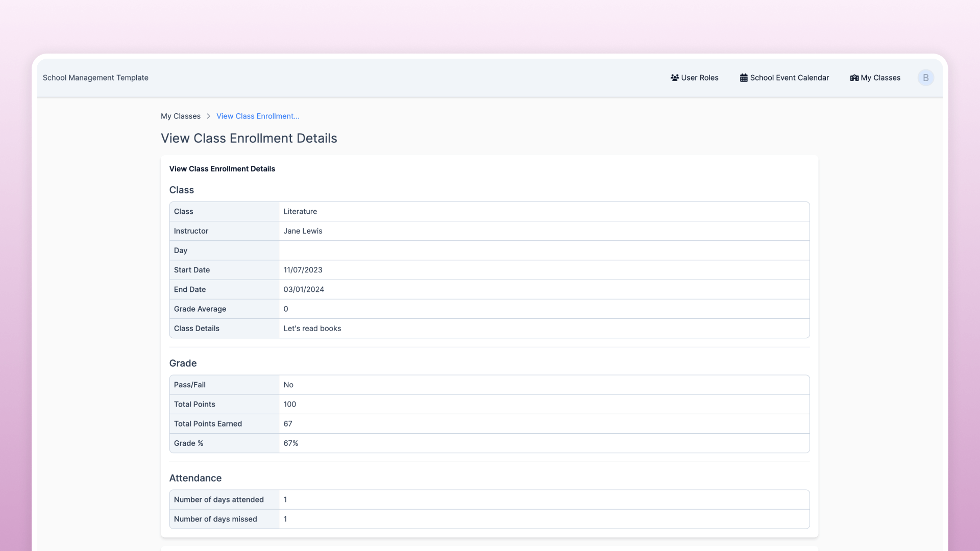Click the Start Date value 11/07/2023
Image resolution: width=980 pixels, height=551 pixels.
click(303, 270)
